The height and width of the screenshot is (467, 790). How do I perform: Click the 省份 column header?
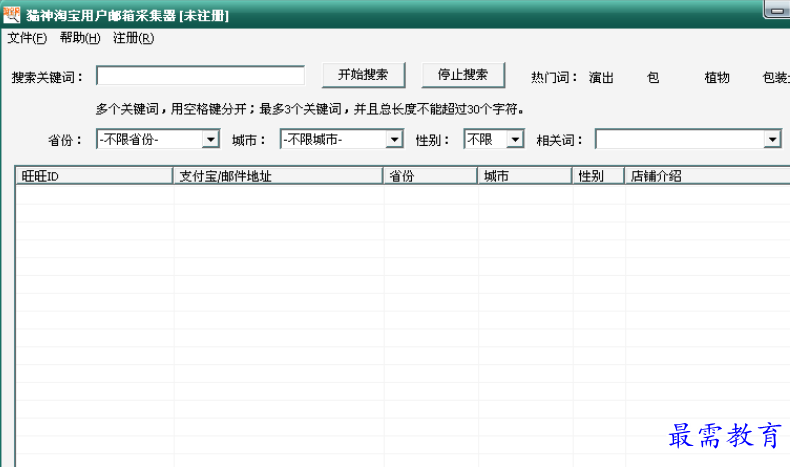click(x=431, y=176)
